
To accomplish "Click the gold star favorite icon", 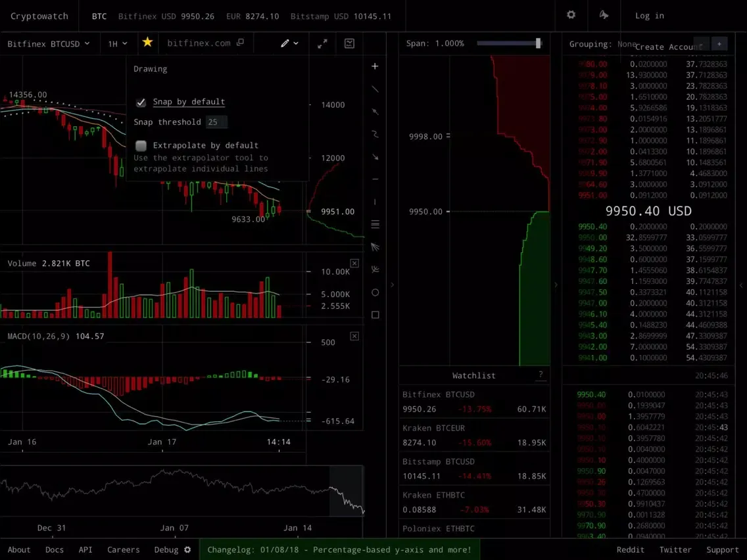I will pos(147,43).
